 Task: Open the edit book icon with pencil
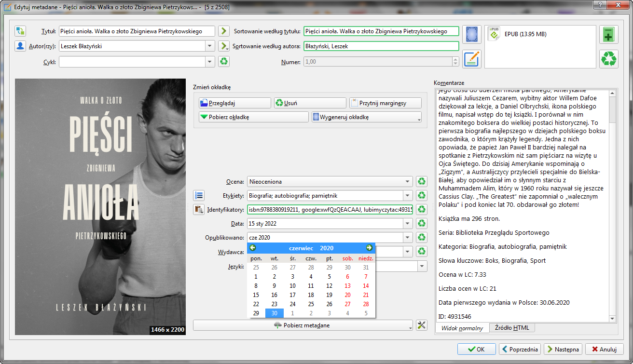(472, 59)
